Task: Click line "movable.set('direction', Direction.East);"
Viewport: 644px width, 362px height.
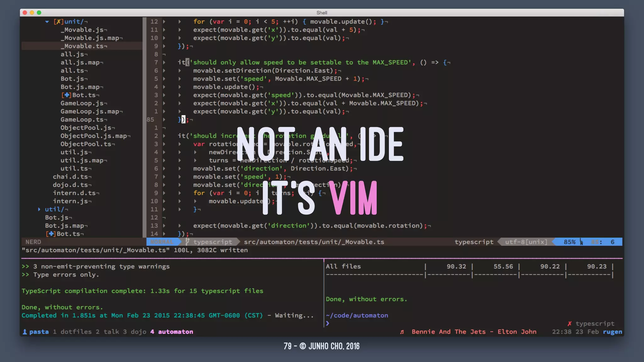Action: (273, 169)
